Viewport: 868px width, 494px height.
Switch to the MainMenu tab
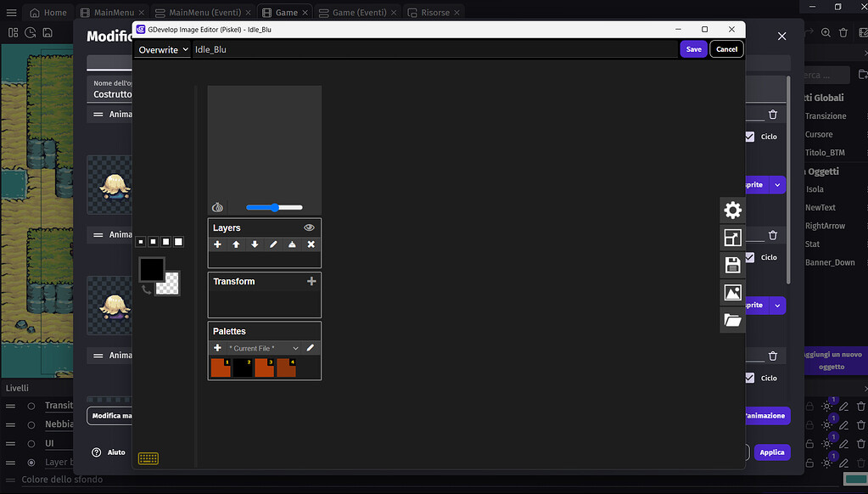tap(109, 12)
